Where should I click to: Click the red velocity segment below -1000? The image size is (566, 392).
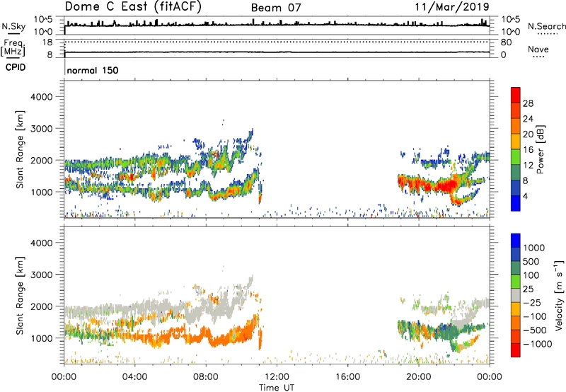click(516, 350)
